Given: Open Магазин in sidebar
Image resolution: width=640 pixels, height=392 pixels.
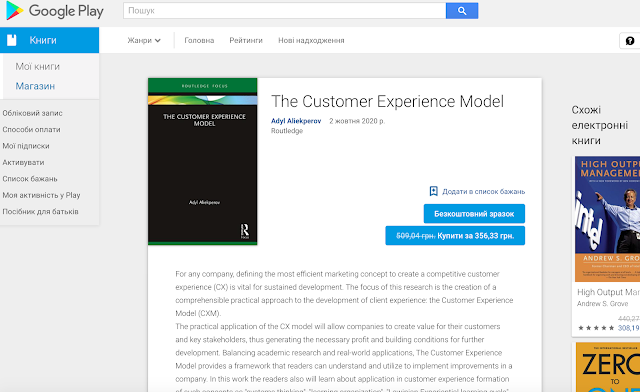Looking at the screenshot, I should 35,86.
